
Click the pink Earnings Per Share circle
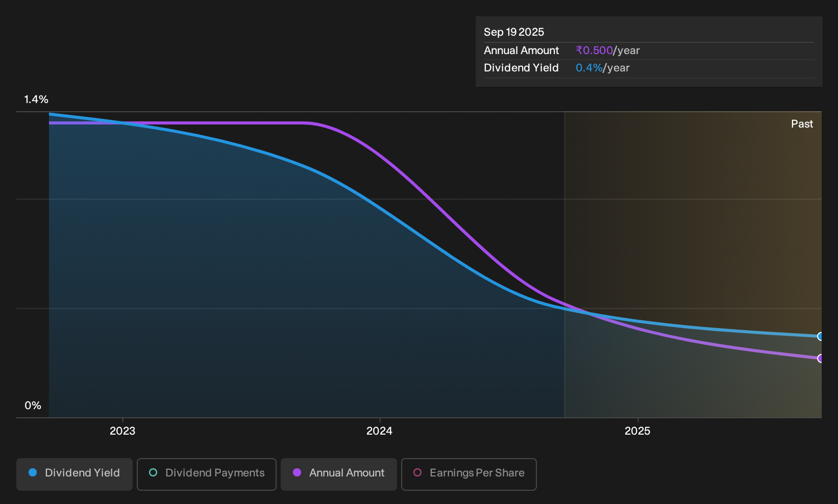point(417,472)
